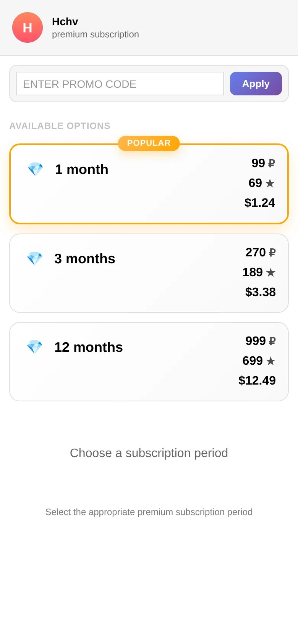This screenshot has height=644, width=298.
Task: Click the POPULAR badge
Action: point(149,143)
